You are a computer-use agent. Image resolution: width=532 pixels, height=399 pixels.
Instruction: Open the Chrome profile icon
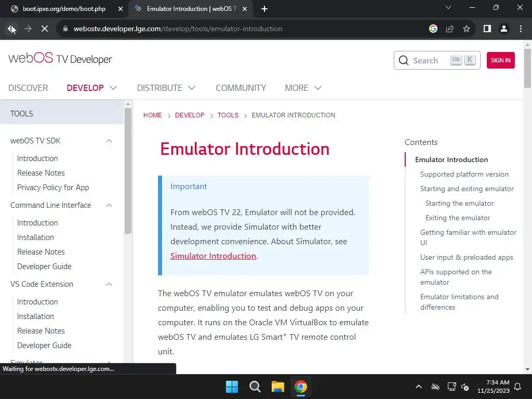(504, 29)
